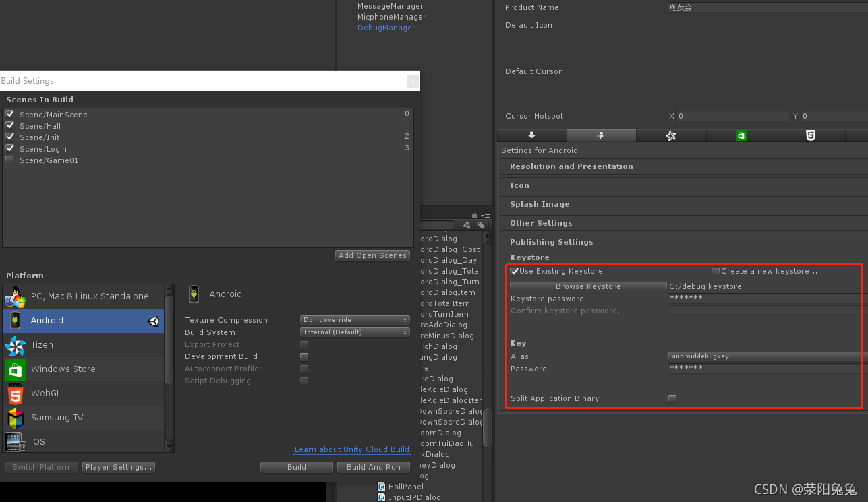Close the Build Settings window
Image resolution: width=868 pixels, height=502 pixels.
[413, 82]
